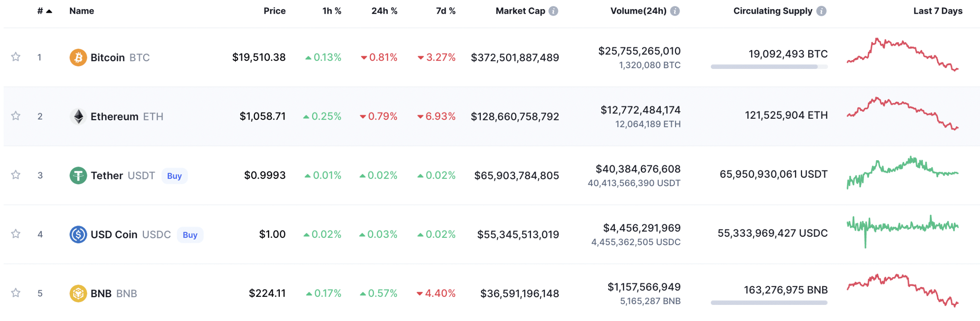
Task: Sort by the Market Cap header
Action: (x=520, y=11)
